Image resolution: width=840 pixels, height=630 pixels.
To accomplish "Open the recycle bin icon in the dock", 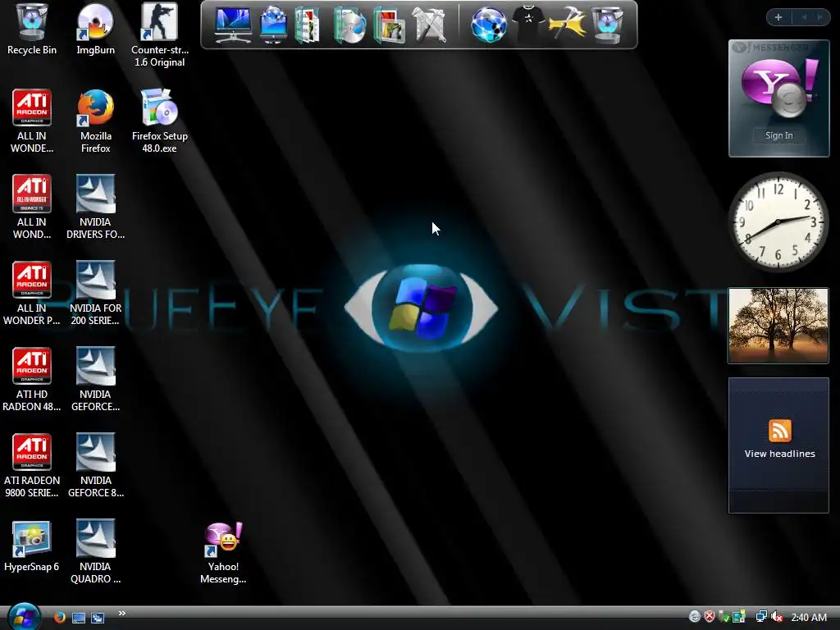I will pos(606,25).
